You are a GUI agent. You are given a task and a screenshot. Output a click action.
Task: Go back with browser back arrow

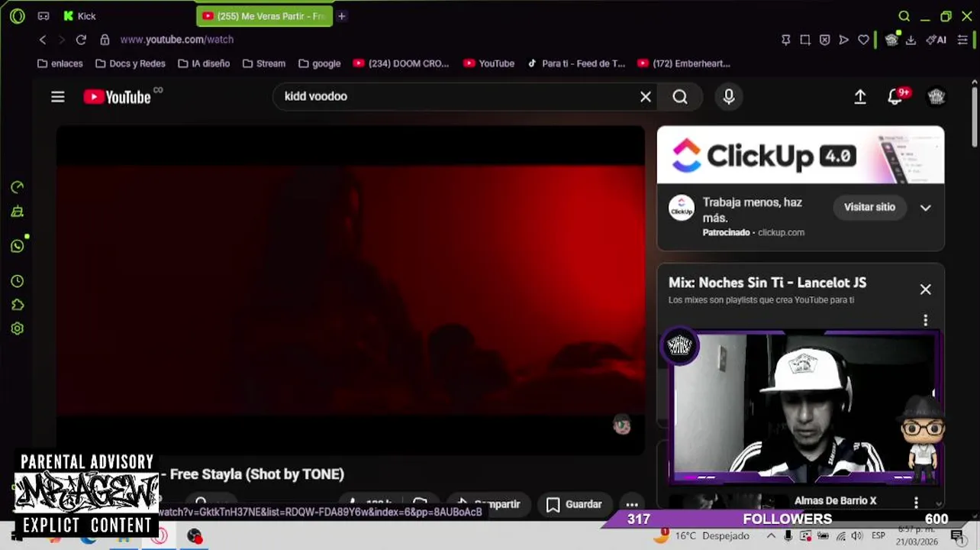click(x=43, y=40)
